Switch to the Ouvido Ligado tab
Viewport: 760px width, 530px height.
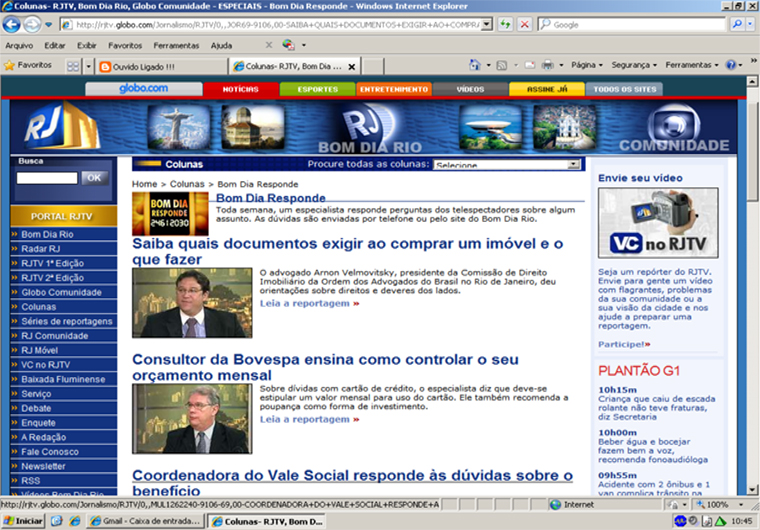coord(162,67)
